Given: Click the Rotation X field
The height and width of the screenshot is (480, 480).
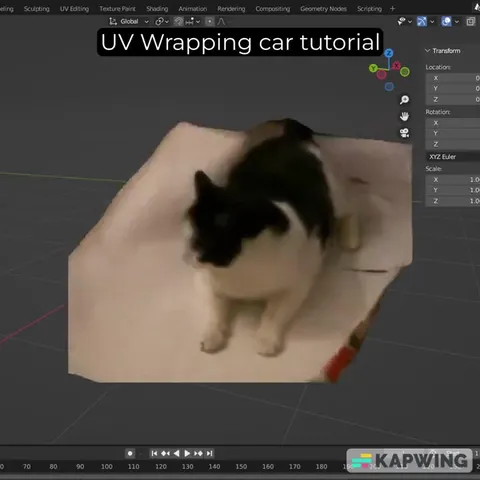Looking at the screenshot, I should click(x=453, y=123).
